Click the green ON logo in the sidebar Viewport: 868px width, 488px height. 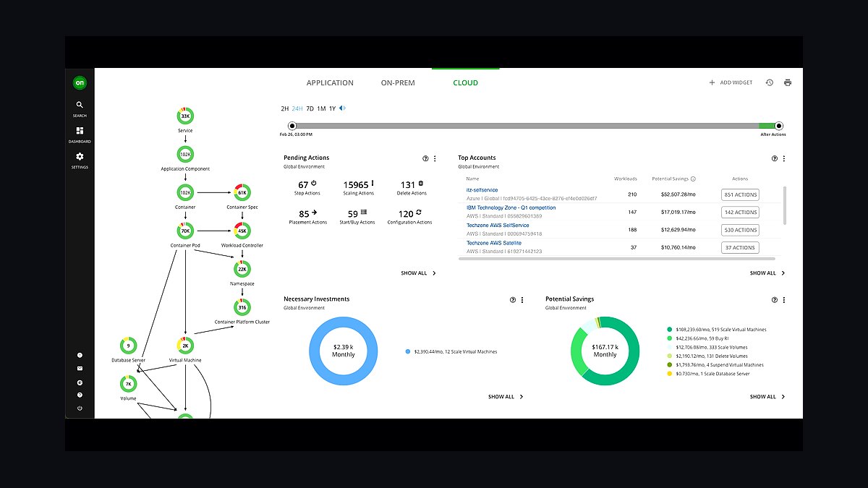80,83
